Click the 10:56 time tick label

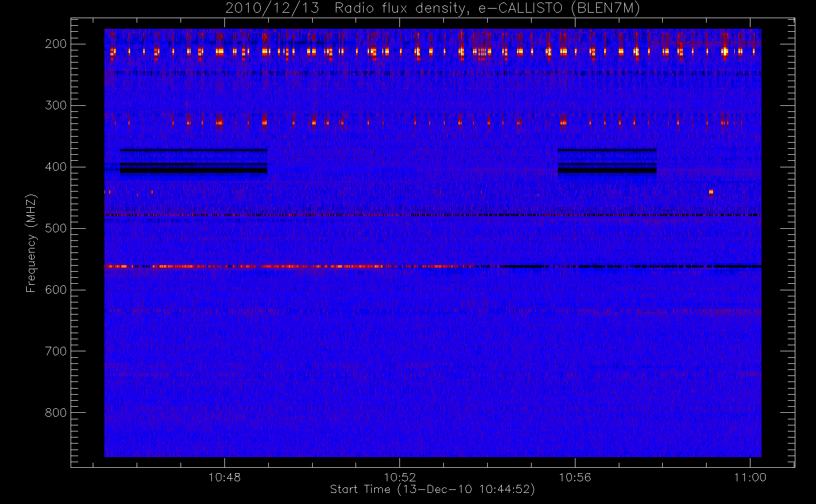[575, 477]
